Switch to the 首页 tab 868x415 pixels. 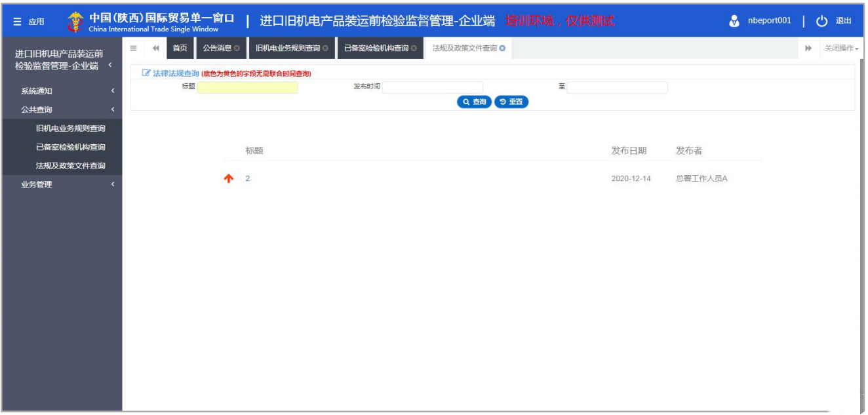180,49
